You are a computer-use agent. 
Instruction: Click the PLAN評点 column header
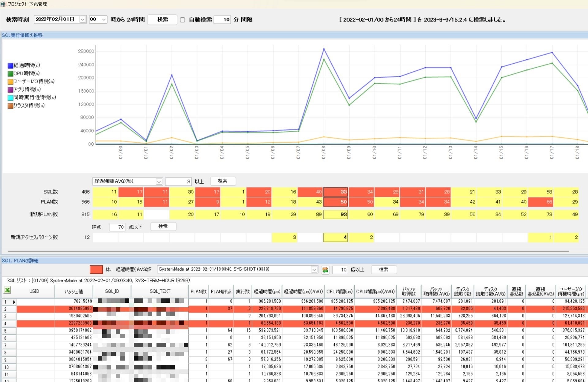(221, 291)
